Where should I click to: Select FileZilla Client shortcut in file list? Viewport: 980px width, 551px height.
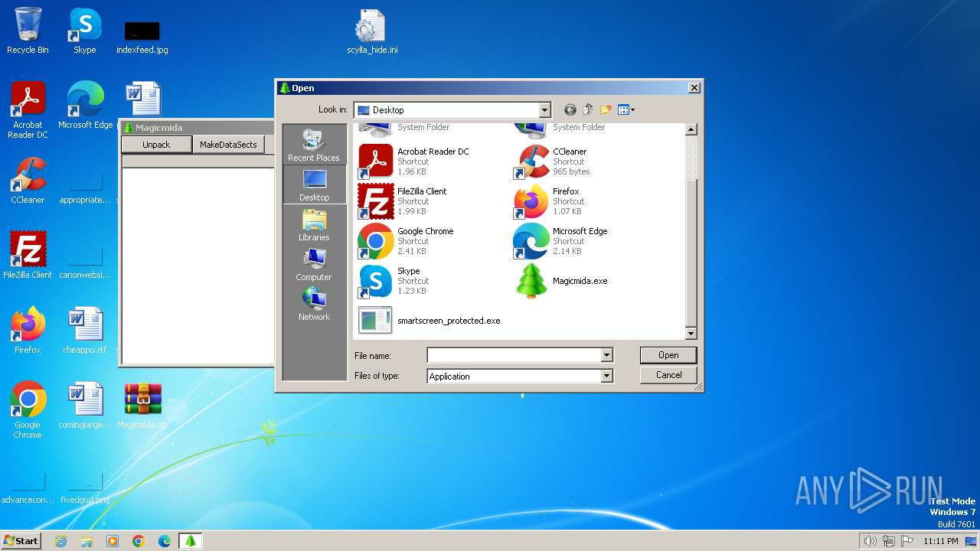(403, 201)
